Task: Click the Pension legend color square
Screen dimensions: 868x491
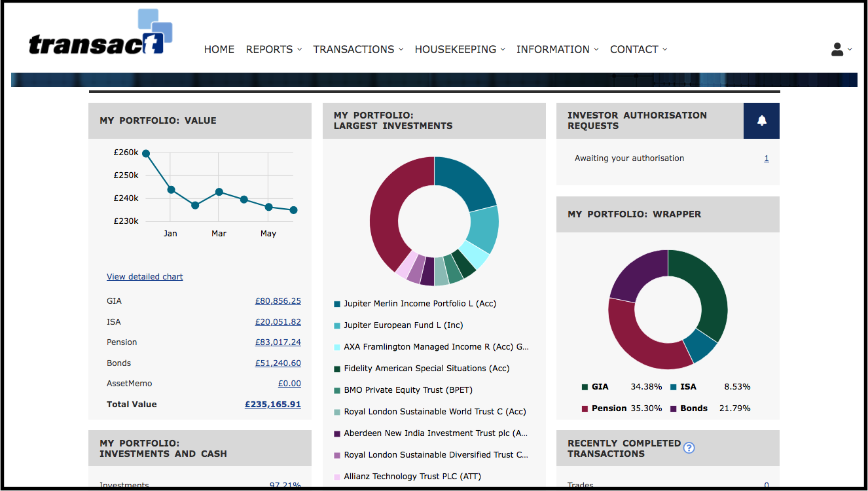Action: click(585, 409)
